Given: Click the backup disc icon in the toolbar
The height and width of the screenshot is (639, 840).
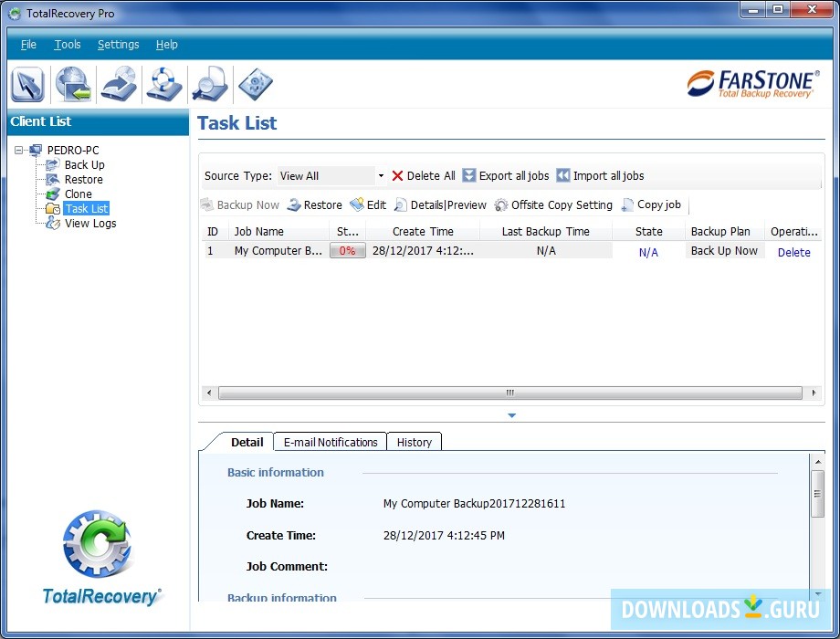Looking at the screenshot, I should (118, 84).
